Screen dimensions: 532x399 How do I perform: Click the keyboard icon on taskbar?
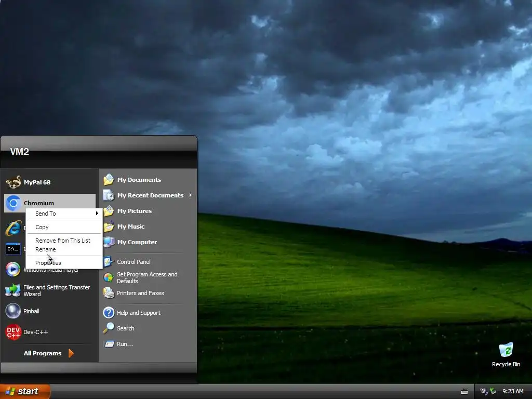click(464, 392)
